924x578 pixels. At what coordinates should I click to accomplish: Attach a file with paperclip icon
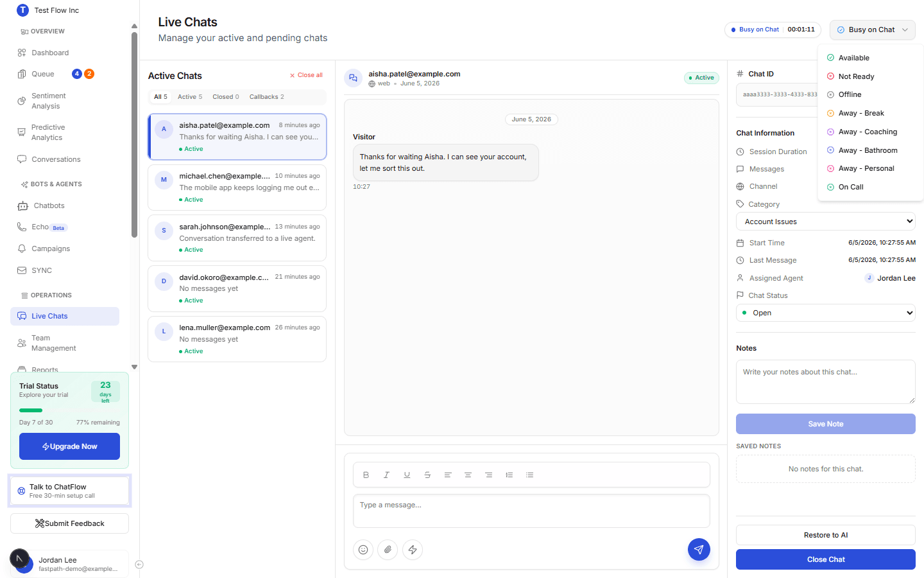pyautogui.click(x=388, y=550)
